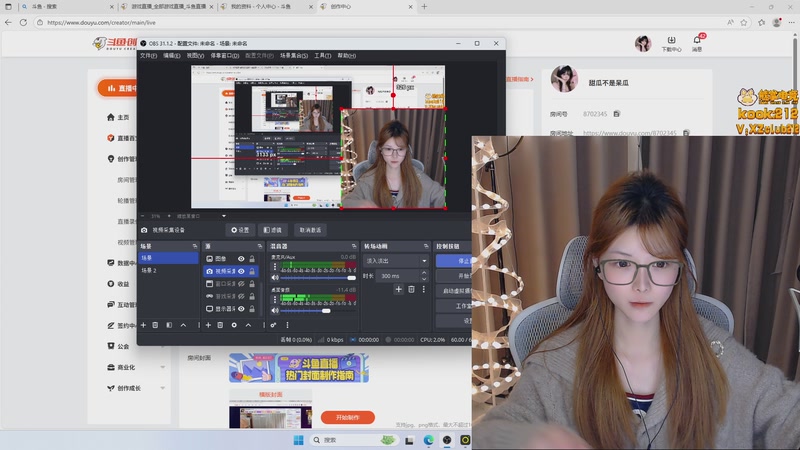
Task: Mute the desktop audio speaker icon
Action: pos(275,310)
